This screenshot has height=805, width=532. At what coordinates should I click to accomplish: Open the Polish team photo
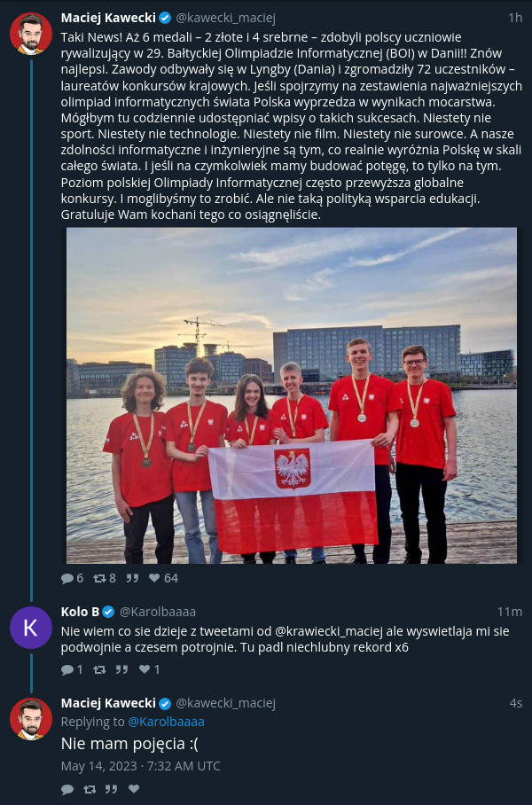pos(292,395)
